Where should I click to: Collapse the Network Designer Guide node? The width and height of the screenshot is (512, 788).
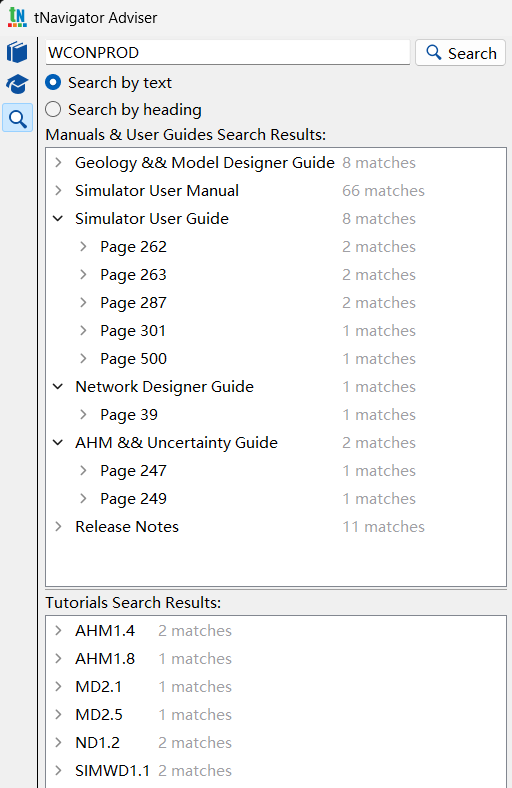(x=58, y=386)
